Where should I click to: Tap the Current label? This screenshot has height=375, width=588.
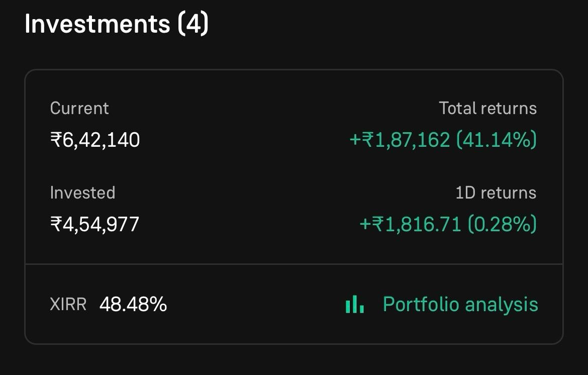[x=79, y=109]
